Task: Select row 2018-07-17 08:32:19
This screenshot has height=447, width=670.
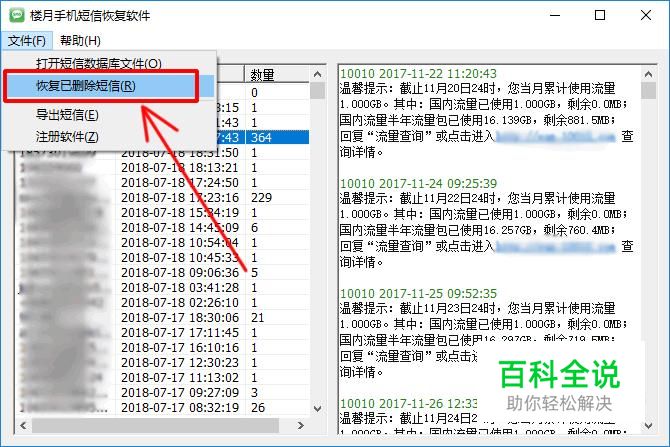Action: [x=162, y=407]
